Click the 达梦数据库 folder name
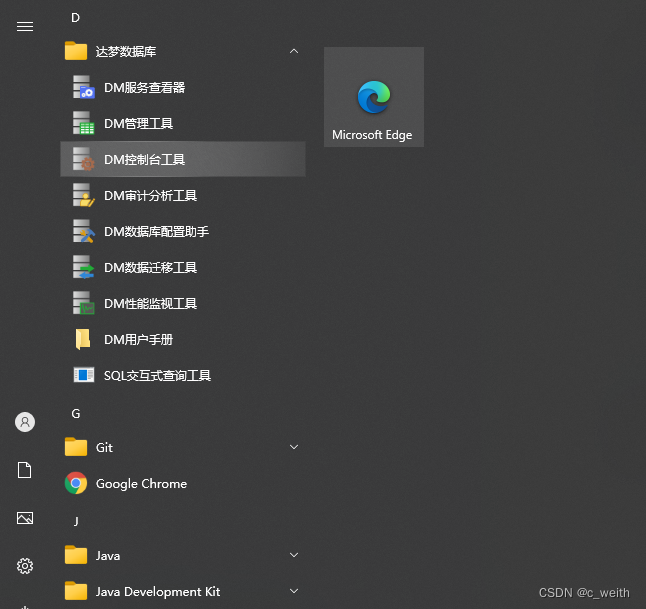Viewport: 646px width, 609px height. [x=126, y=52]
